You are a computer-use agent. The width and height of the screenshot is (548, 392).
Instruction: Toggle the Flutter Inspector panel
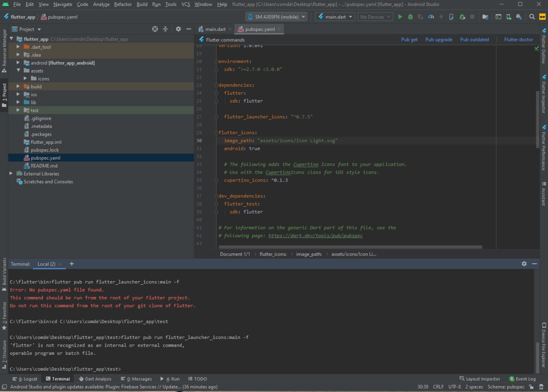click(x=544, y=94)
